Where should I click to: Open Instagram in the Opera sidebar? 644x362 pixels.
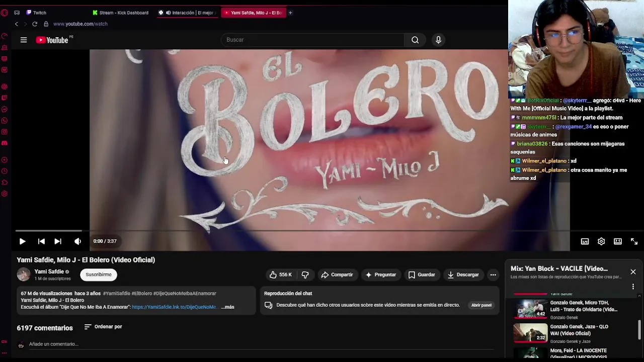[x=5, y=132]
